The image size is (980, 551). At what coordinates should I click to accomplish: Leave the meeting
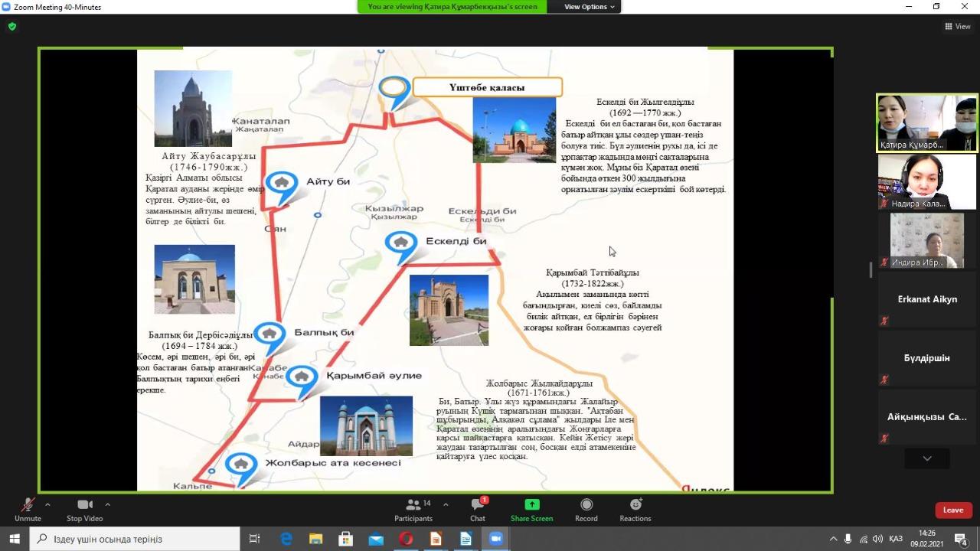953,510
